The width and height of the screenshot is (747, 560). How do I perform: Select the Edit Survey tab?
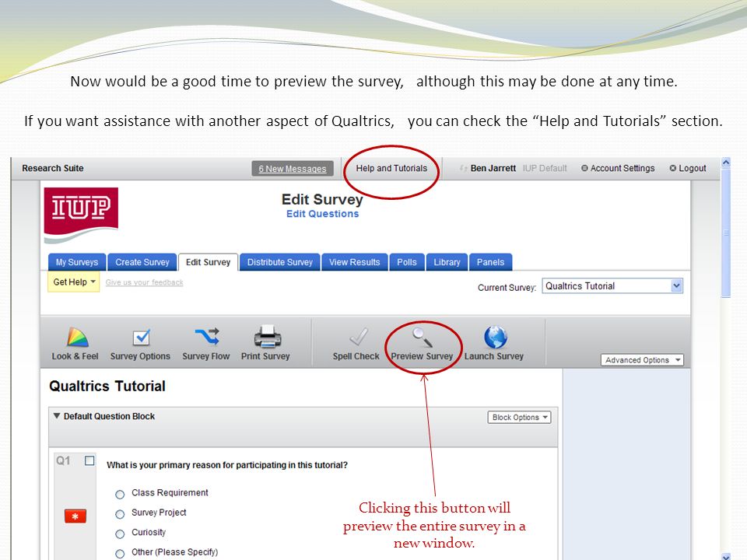[x=209, y=262]
